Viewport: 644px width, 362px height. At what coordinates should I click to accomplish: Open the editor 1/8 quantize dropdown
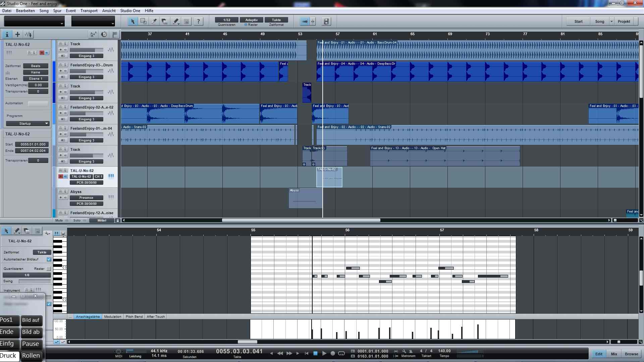click(27, 275)
